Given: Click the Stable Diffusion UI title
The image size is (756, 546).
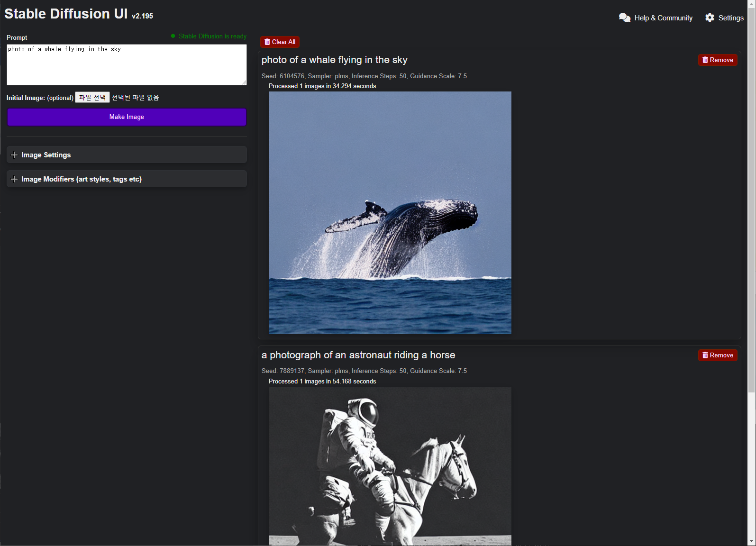Looking at the screenshot, I should click(66, 14).
